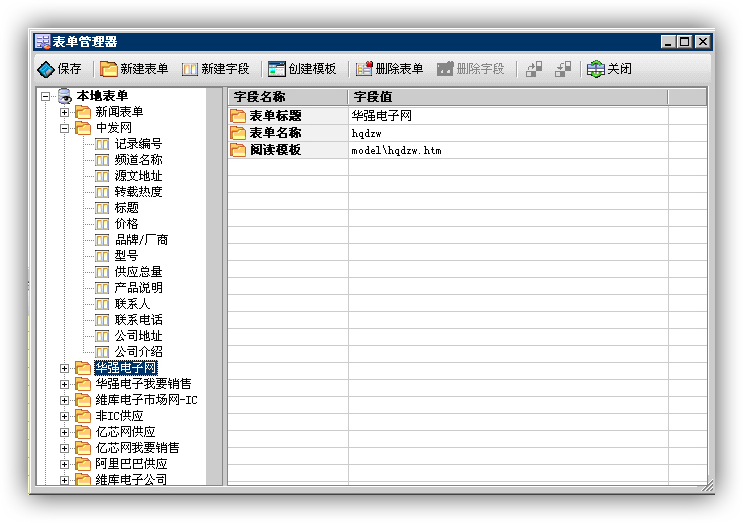Click the 表单管理器 title bar icon
Image resolution: width=743 pixels, height=523 pixels.
coord(43,42)
